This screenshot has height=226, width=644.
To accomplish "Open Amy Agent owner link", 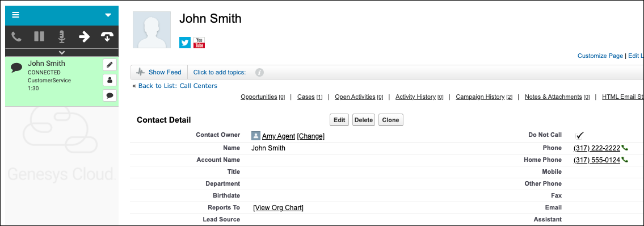I will point(279,136).
